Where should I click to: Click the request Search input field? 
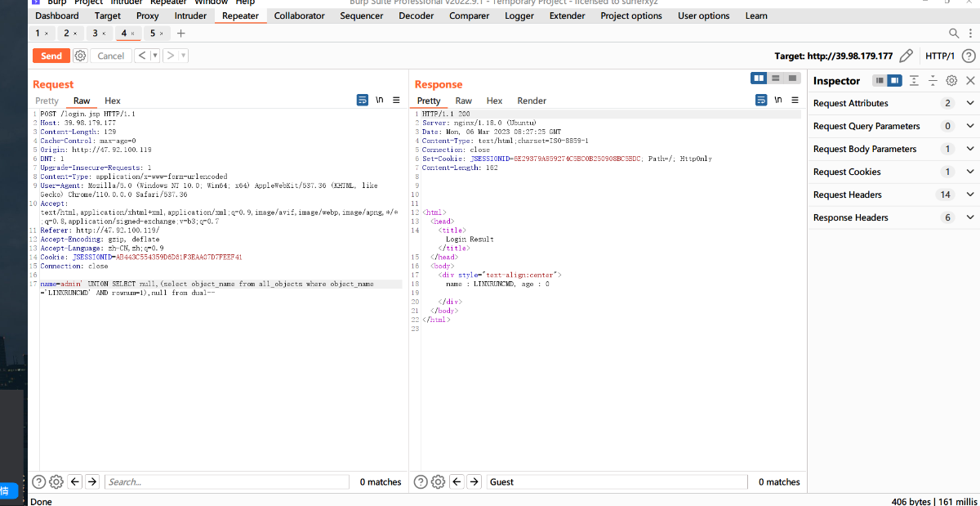click(x=227, y=481)
